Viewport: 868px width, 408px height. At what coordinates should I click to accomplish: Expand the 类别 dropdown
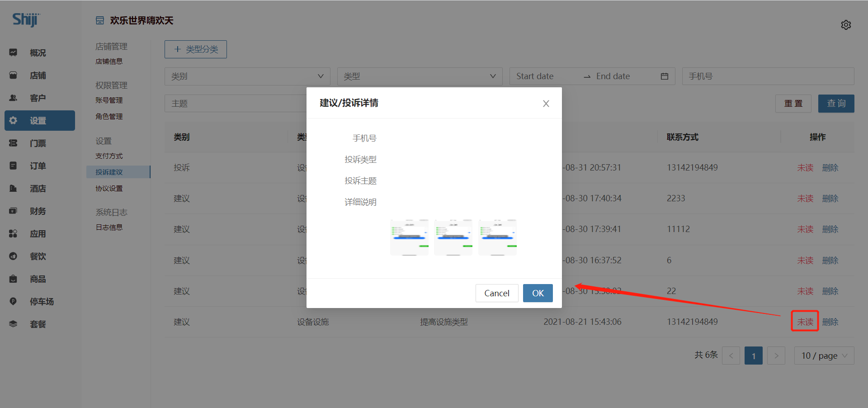click(247, 76)
